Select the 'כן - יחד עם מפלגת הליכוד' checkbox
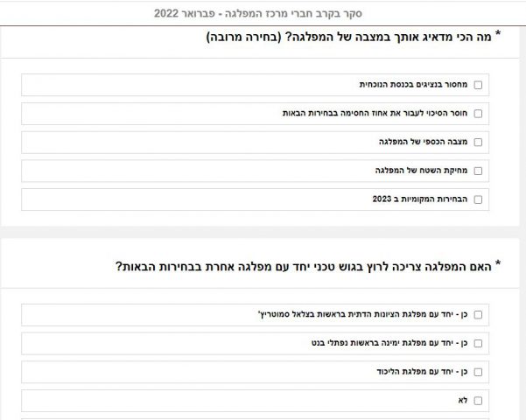This screenshot has height=420, width=526. 478,372
